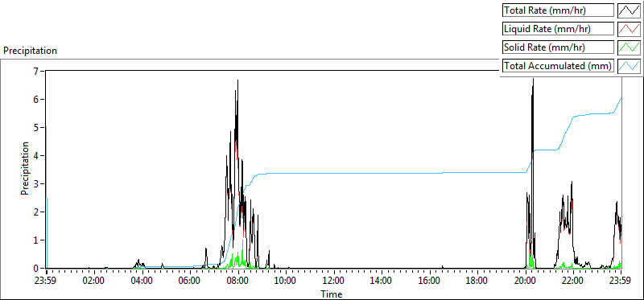Click the 3 value on the Y axis
Viewport: 644px width, 300px height.
point(41,183)
